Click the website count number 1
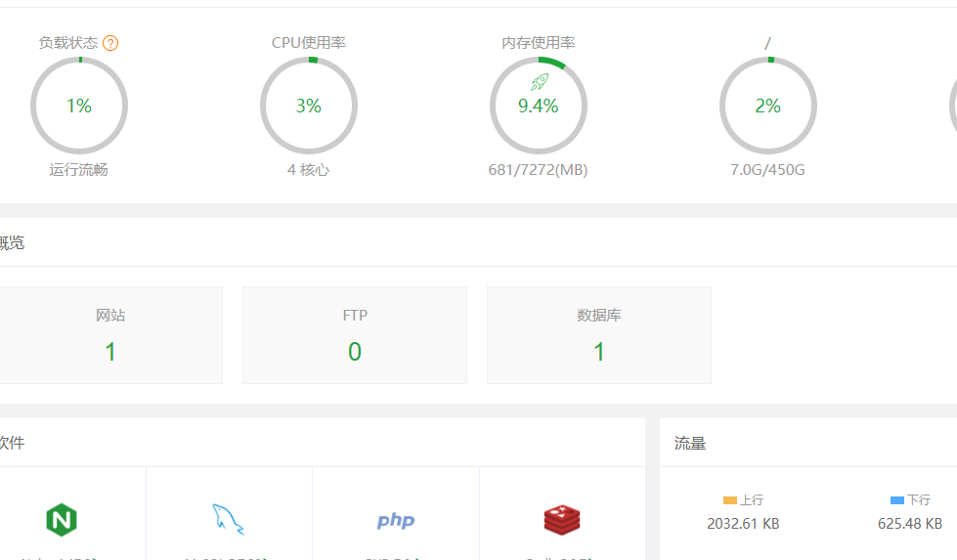This screenshot has width=957, height=560. click(110, 352)
